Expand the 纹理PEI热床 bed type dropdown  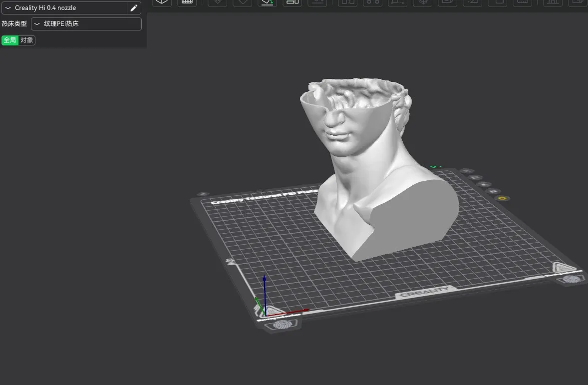point(86,23)
